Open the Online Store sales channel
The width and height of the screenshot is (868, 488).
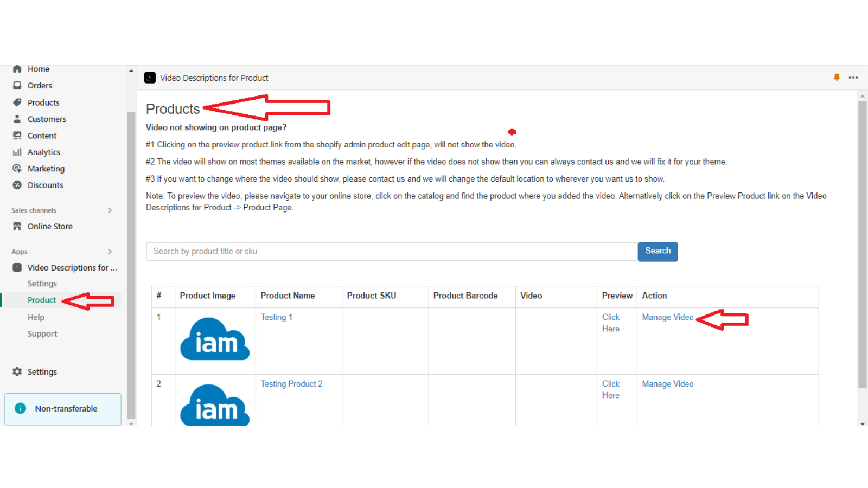50,226
